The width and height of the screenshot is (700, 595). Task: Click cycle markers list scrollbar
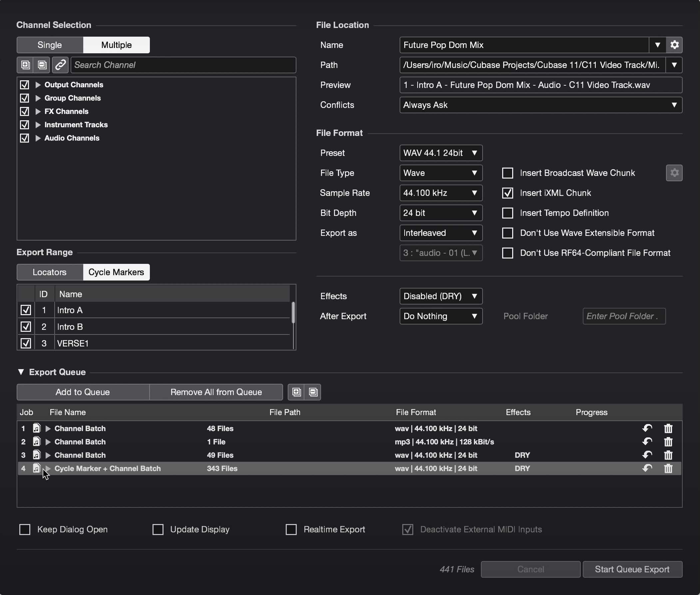click(x=293, y=313)
